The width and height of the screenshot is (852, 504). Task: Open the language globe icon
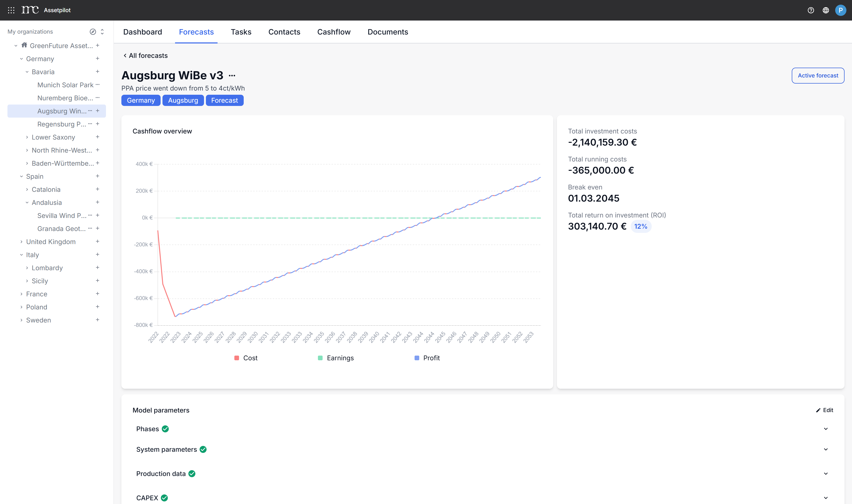[x=825, y=10]
